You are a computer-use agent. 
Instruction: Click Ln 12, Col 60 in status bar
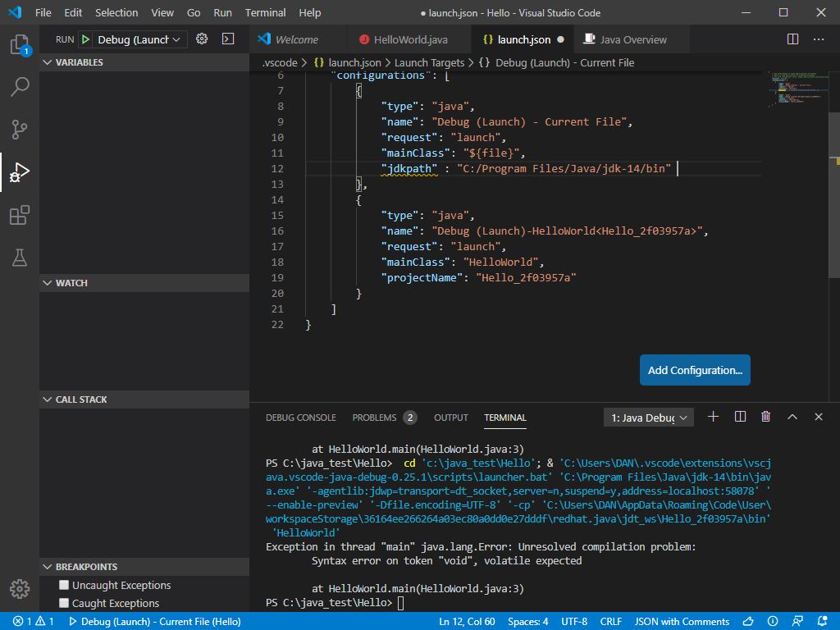point(467,622)
